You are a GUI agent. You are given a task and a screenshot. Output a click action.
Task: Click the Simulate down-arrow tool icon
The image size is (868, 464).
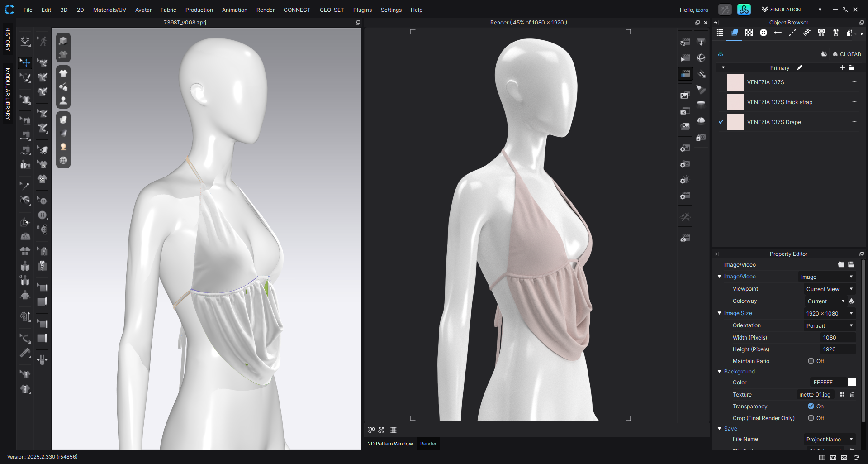(25, 41)
